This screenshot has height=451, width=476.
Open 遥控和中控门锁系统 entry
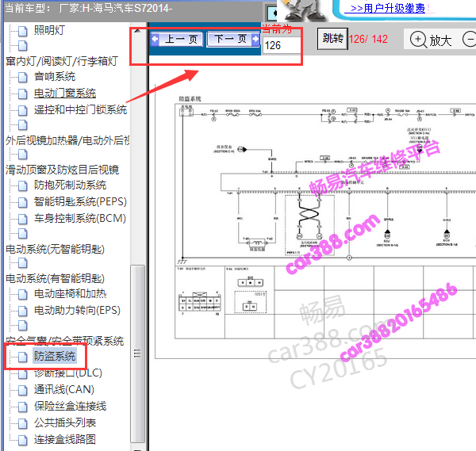point(80,109)
